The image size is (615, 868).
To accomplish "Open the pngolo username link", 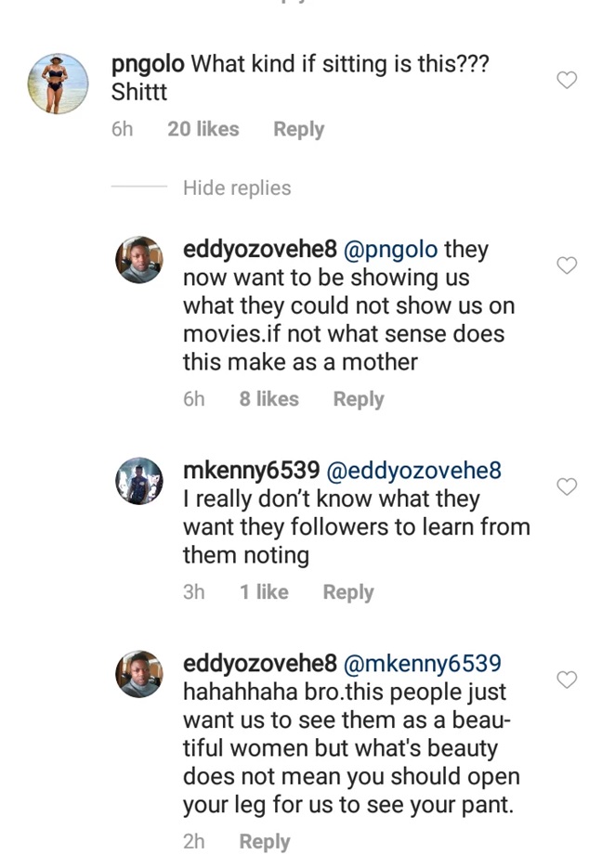I will [x=147, y=65].
